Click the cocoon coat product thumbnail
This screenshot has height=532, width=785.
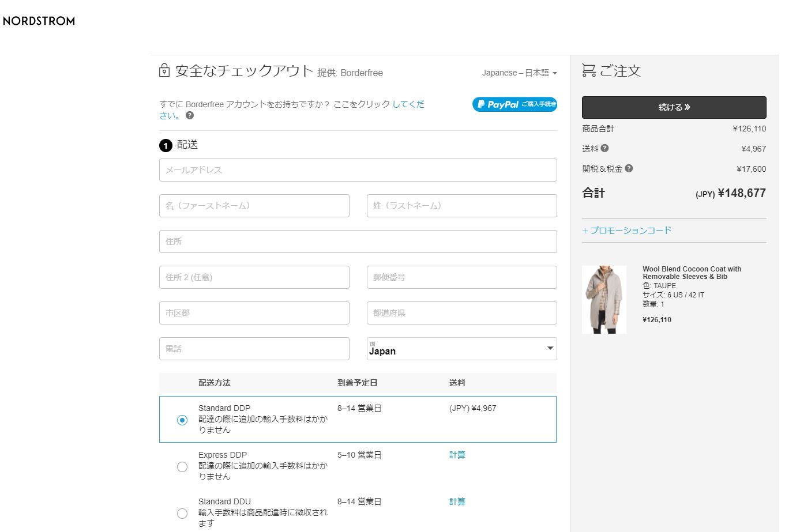coord(604,300)
